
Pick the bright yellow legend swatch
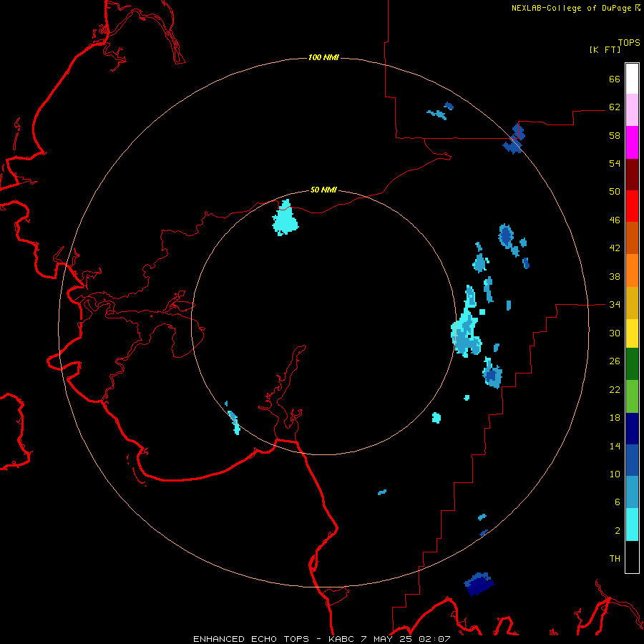click(632, 333)
